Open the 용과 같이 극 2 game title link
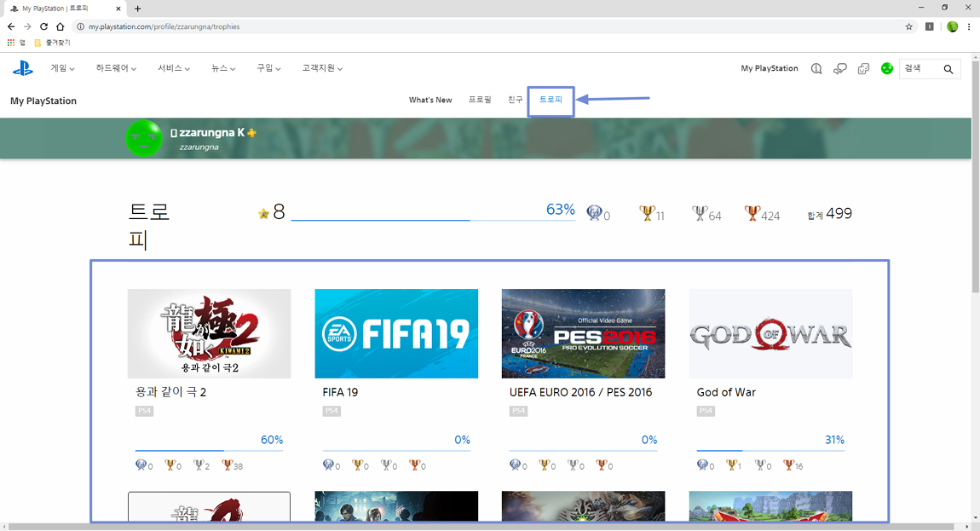Screen dimensions: 980x531 pyautogui.click(x=170, y=392)
